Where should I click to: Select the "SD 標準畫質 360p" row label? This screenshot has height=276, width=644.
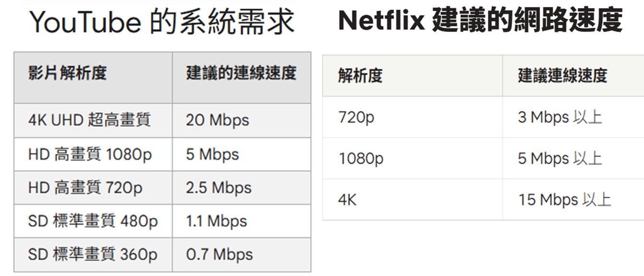click(93, 254)
